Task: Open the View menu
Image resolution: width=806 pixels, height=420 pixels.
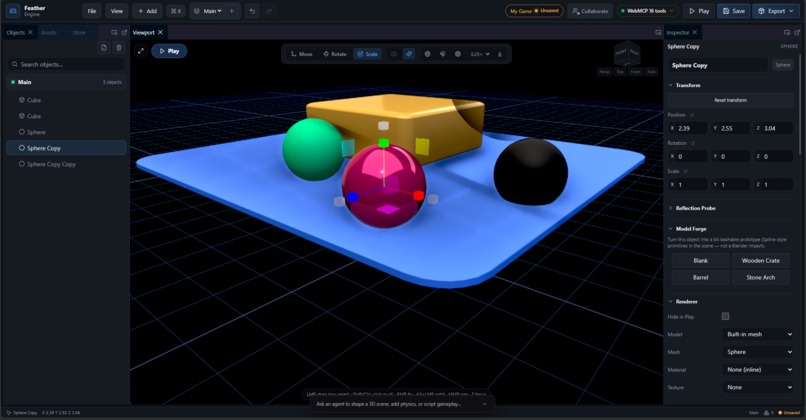Action: tap(117, 11)
